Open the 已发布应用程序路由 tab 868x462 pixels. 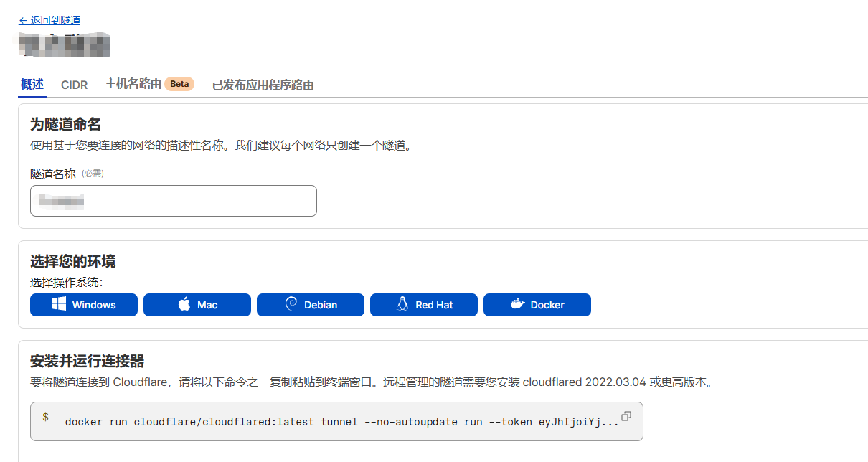[263, 85]
